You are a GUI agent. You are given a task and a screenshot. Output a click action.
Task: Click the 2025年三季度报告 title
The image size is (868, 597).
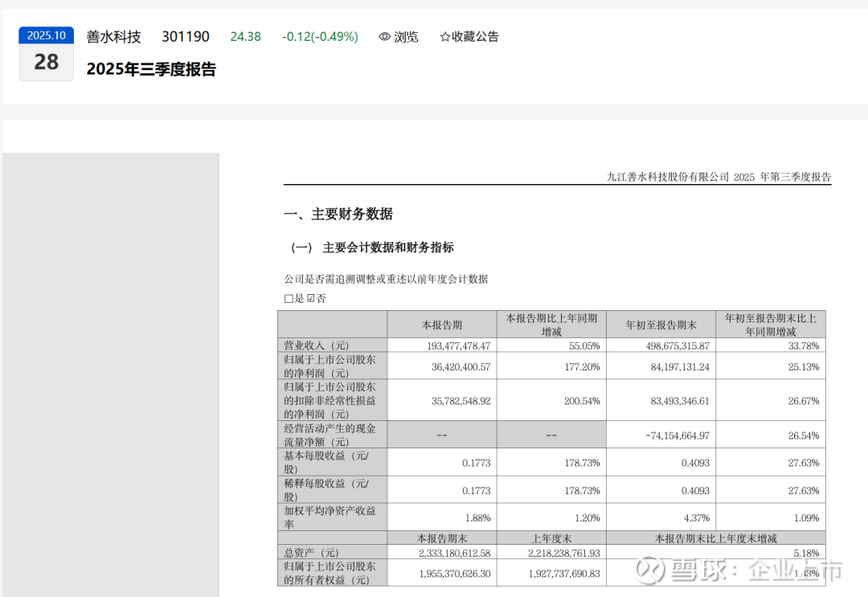[151, 70]
